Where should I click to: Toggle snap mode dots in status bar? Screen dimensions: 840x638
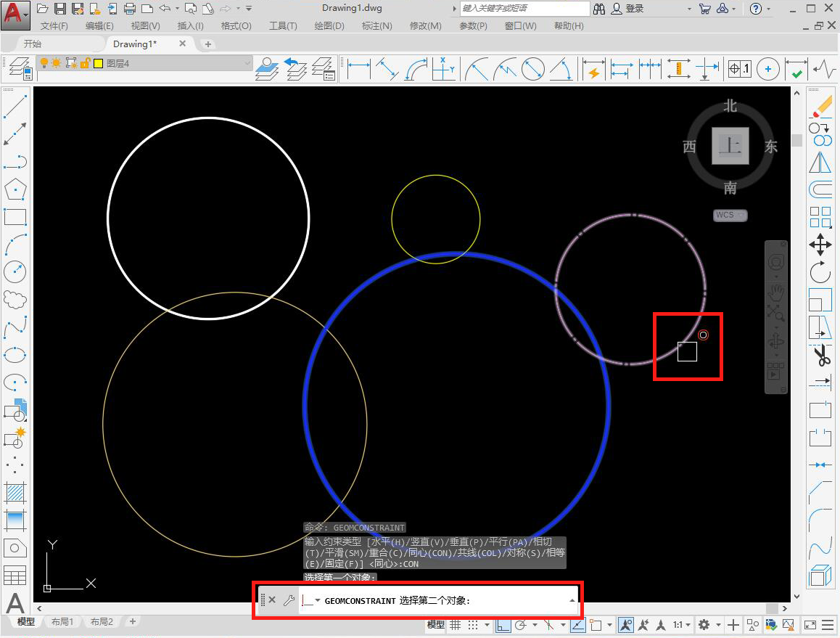click(x=472, y=625)
